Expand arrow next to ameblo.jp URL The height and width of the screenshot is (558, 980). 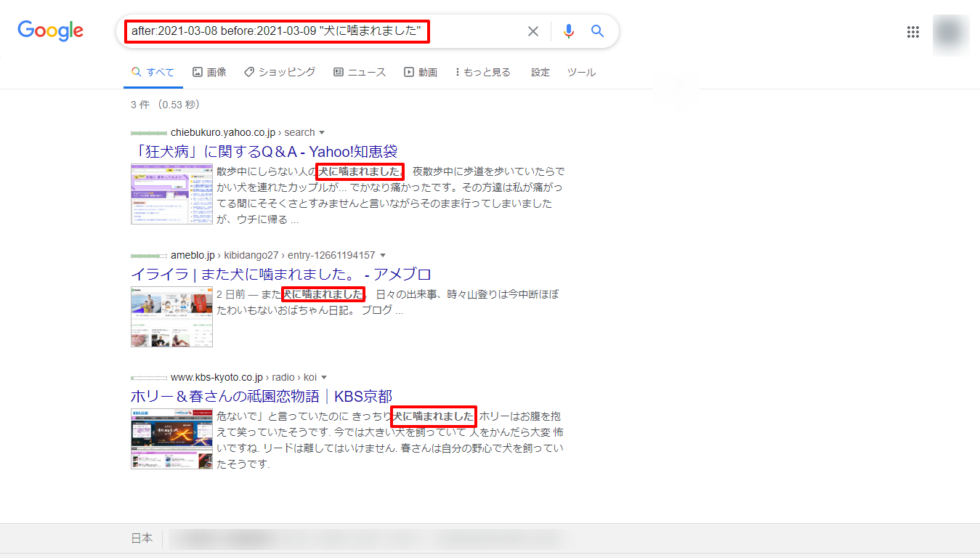point(383,256)
